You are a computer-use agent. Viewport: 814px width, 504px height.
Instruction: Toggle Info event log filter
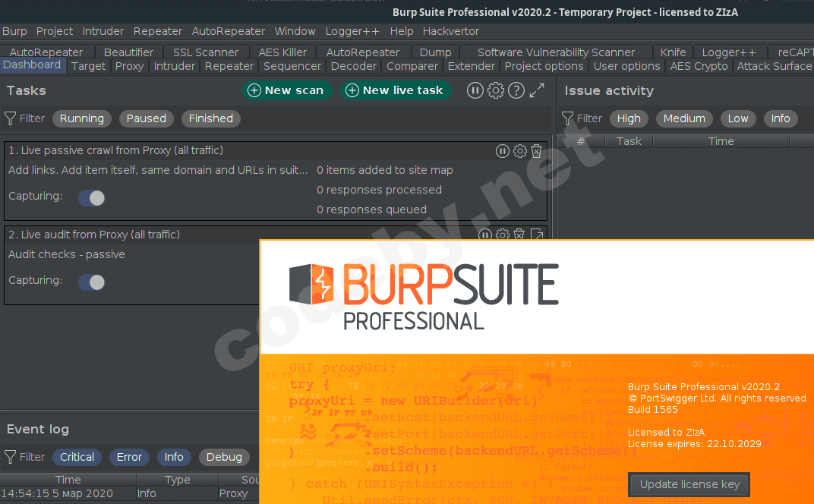click(174, 457)
